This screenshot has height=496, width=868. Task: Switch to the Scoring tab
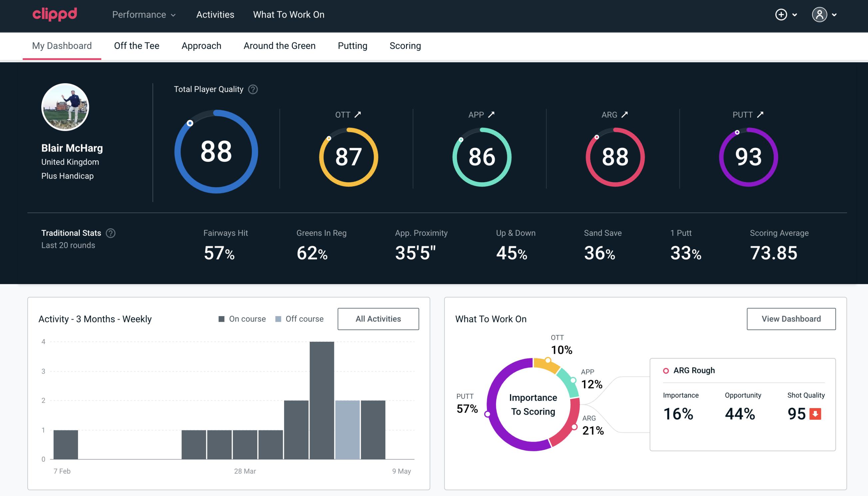coord(405,45)
